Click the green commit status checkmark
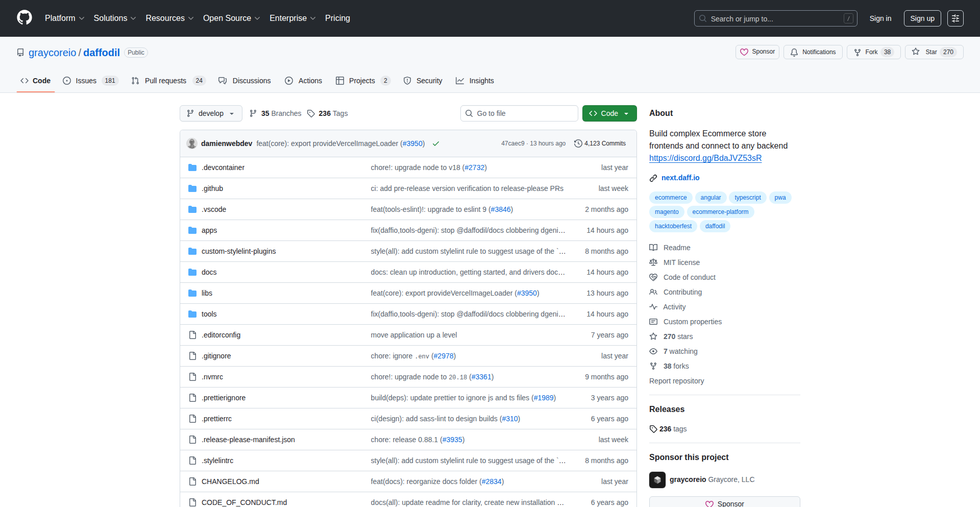Screen dimensions: 980x507 pyautogui.click(x=436, y=143)
